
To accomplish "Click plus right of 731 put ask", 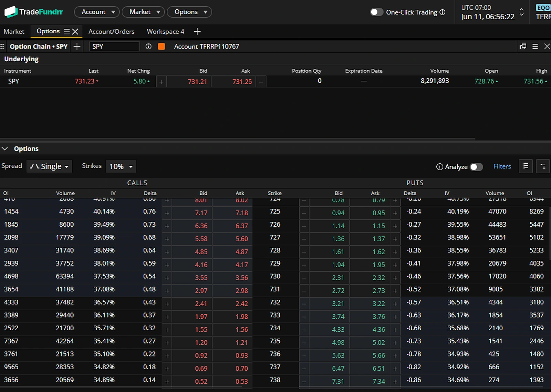I will coord(395,291).
